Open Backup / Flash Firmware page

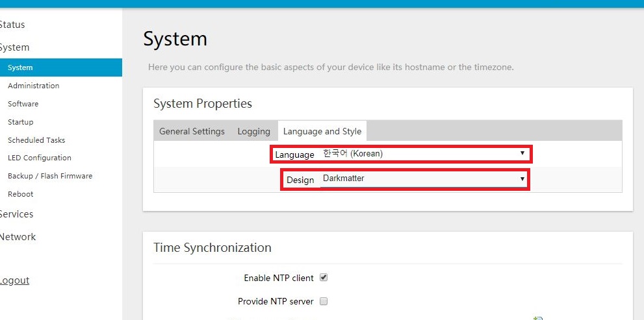[50, 176]
